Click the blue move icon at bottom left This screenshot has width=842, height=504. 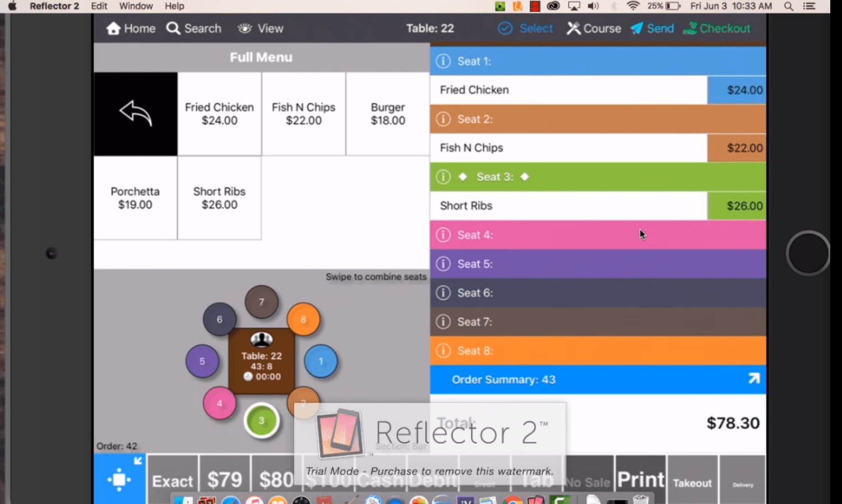click(x=119, y=478)
